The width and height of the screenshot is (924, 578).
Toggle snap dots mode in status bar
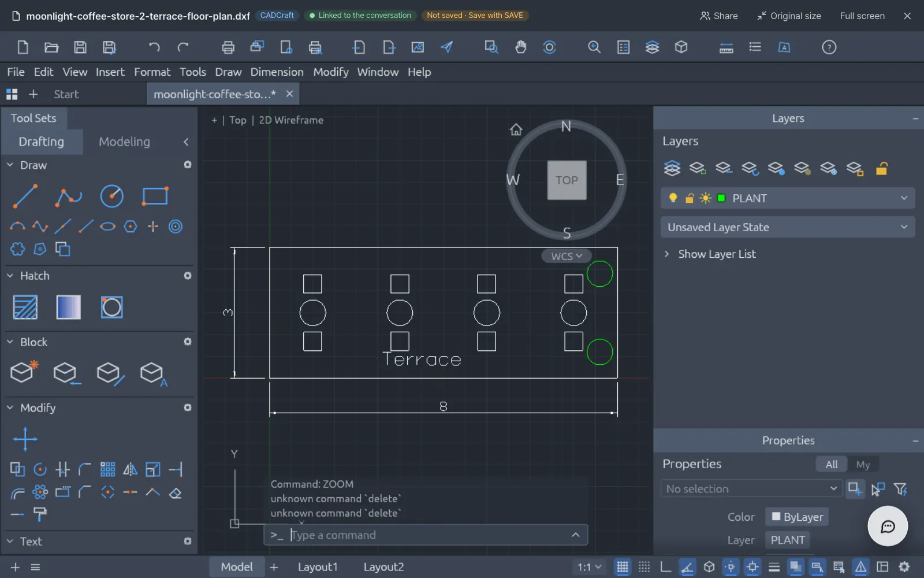[x=644, y=567]
